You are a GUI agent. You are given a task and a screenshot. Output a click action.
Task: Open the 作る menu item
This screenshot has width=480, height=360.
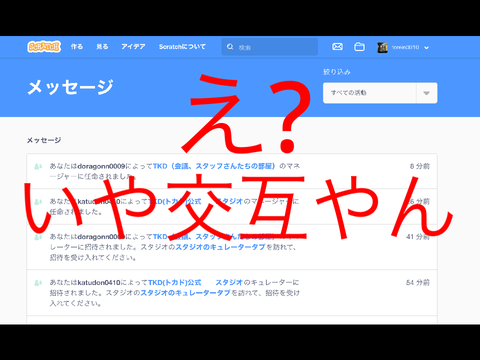click(77, 47)
